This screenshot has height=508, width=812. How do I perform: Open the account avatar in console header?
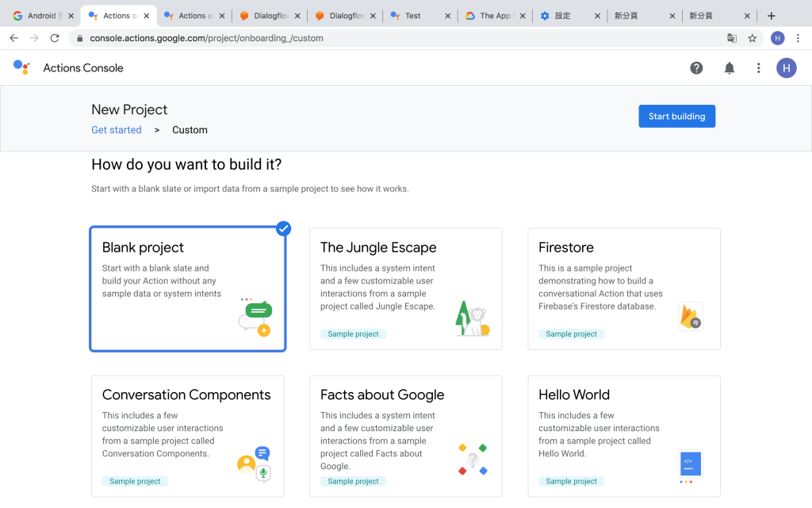point(786,68)
